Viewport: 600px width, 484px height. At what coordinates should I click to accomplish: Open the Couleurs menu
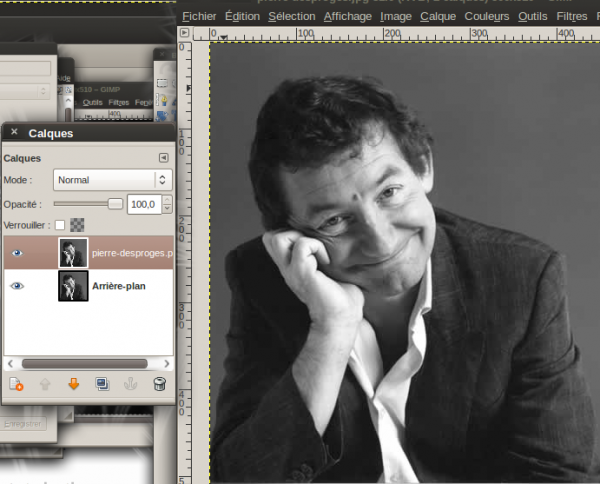click(486, 16)
